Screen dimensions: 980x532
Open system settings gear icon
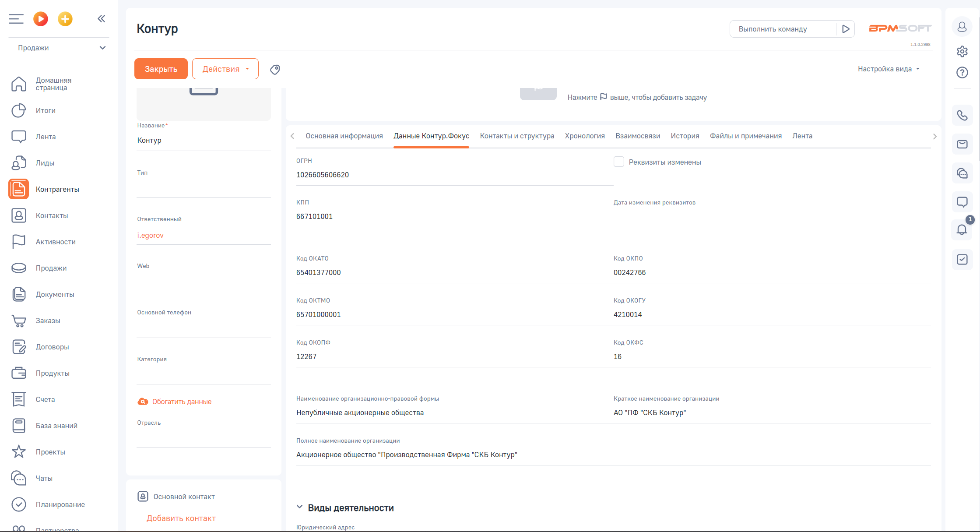coord(962,51)
